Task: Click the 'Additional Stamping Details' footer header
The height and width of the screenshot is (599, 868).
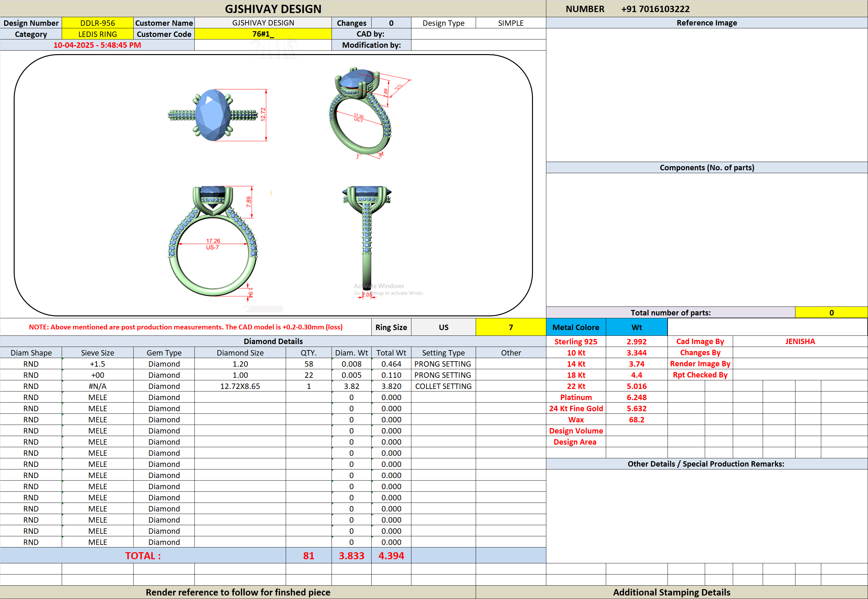Action: (x=671, y=592)
